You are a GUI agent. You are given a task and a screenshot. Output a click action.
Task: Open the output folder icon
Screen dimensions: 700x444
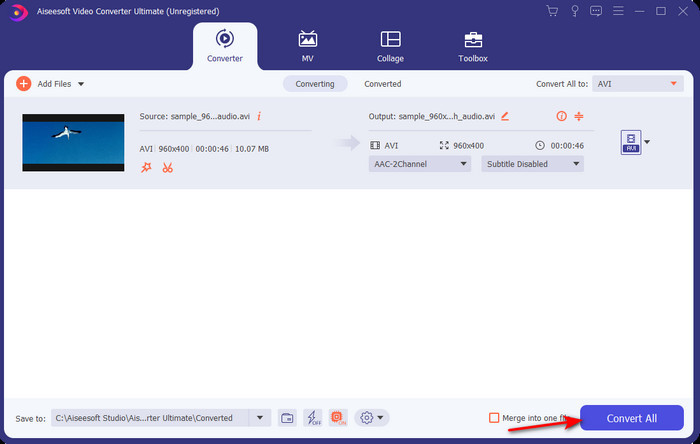pos(287,418)
